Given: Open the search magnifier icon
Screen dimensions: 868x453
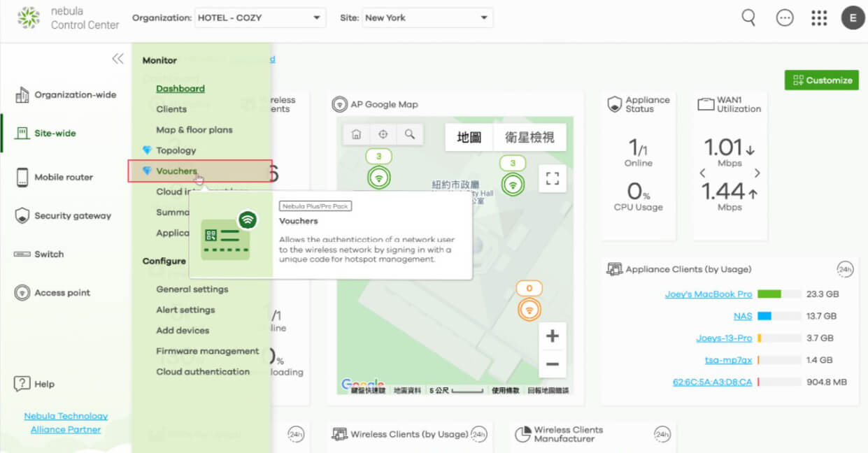Looking at the screenshot, I should [x=748, y=18].
